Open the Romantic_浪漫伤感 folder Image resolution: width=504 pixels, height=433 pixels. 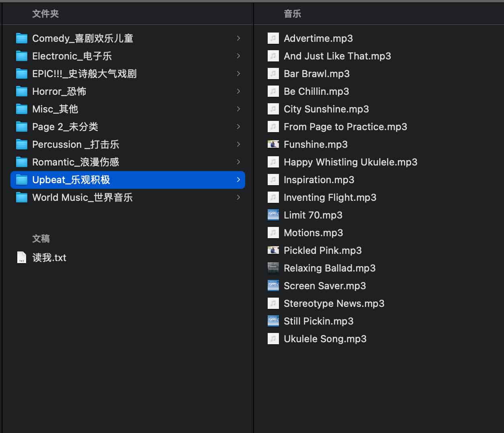click(128, 162)
